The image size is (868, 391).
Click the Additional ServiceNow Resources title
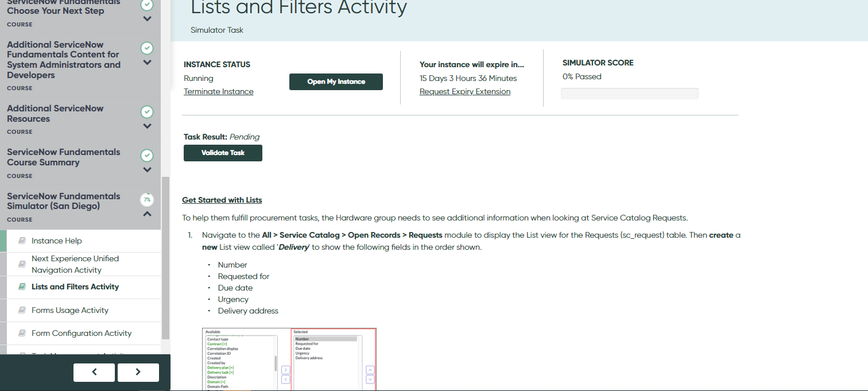pyautogui.click(x=55, y=114)
